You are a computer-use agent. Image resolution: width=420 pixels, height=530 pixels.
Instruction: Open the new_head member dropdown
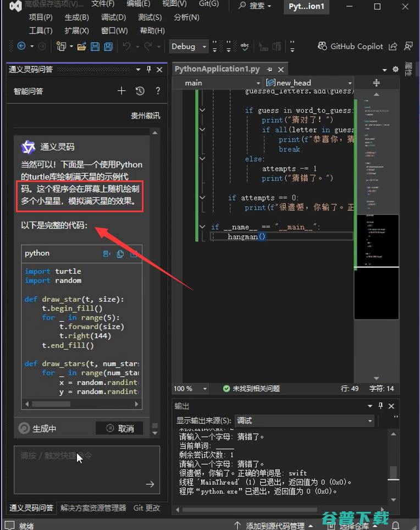[x=309, y=83]
